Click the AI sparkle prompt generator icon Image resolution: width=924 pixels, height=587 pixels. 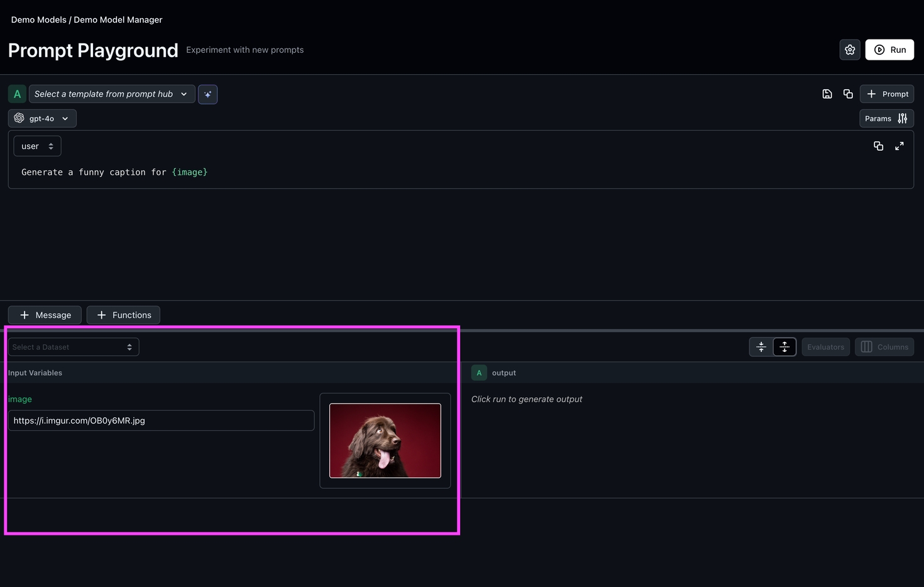click(207, 94)
